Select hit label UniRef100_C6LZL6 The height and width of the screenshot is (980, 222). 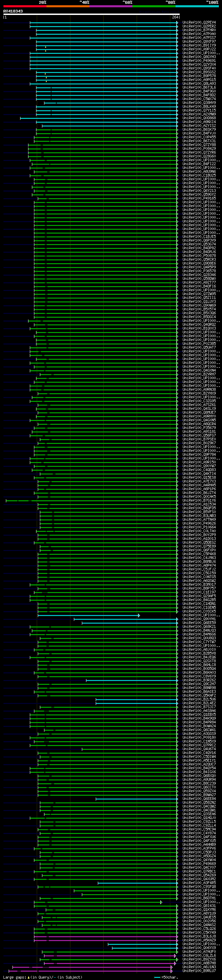[199, 955]
